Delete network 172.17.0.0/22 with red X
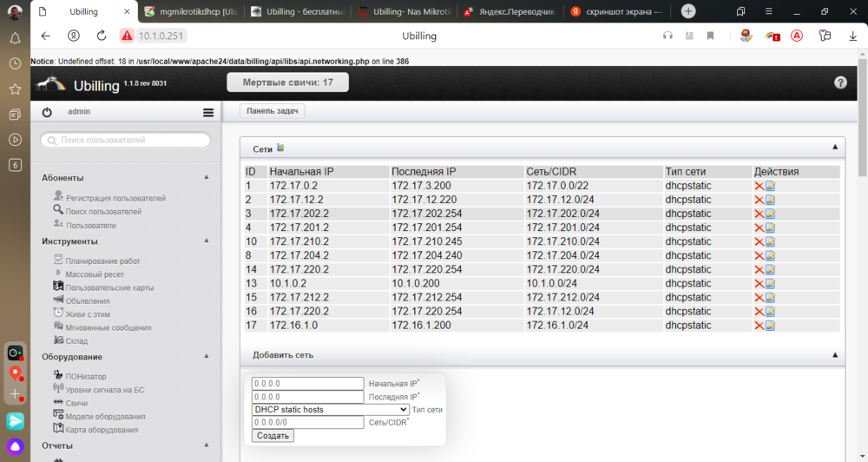The height and width of the screenshot is (462, 868). (759, 186)
